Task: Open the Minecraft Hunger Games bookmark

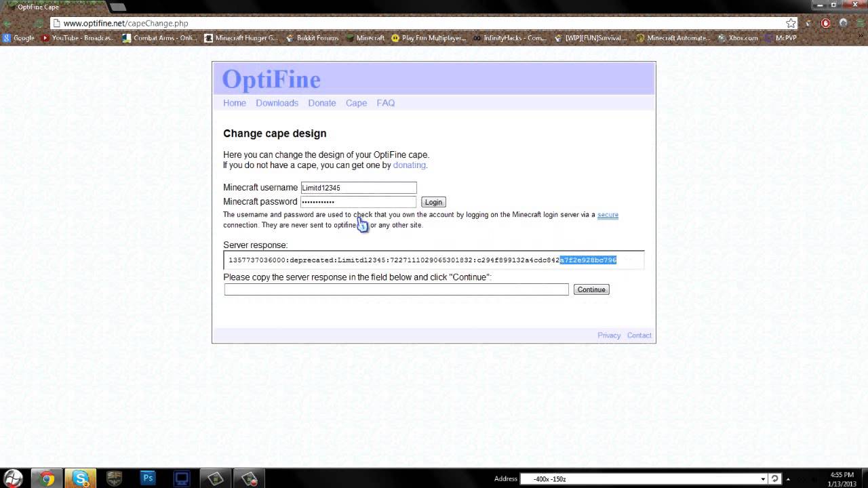Action: (x=241, y=38)
